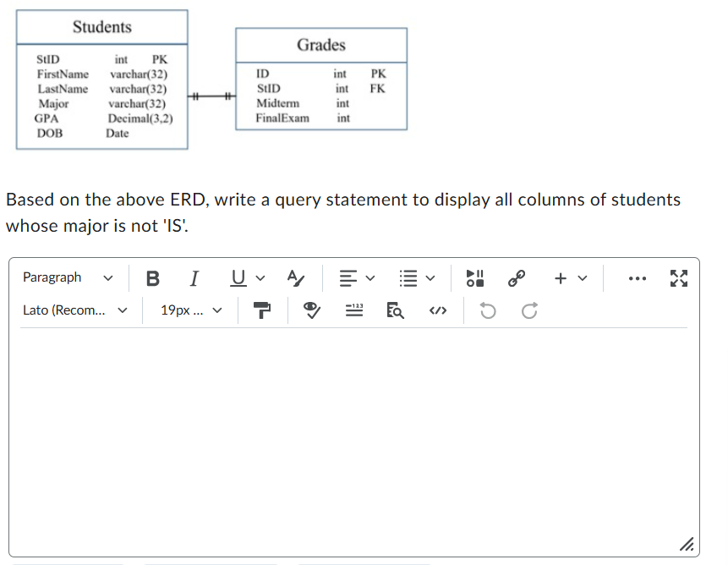Click the 'FinalExam' column in Grades
Image resolution: width=728 pixels, height=565 pixels.
coord(282,118)
